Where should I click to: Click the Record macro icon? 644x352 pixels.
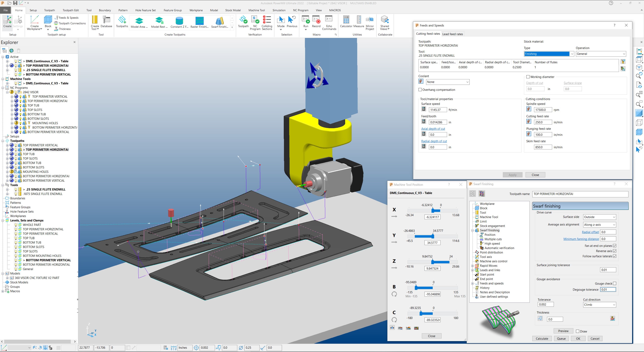(316, 22)
